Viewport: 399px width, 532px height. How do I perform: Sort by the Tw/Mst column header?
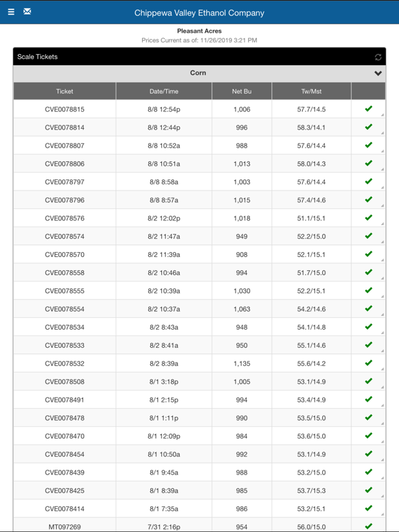coord(312,91)
